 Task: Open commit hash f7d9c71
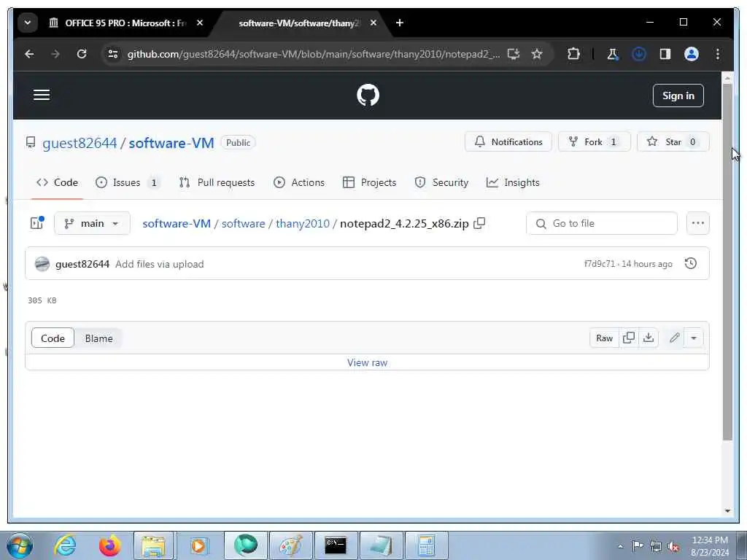coord(600,264)
